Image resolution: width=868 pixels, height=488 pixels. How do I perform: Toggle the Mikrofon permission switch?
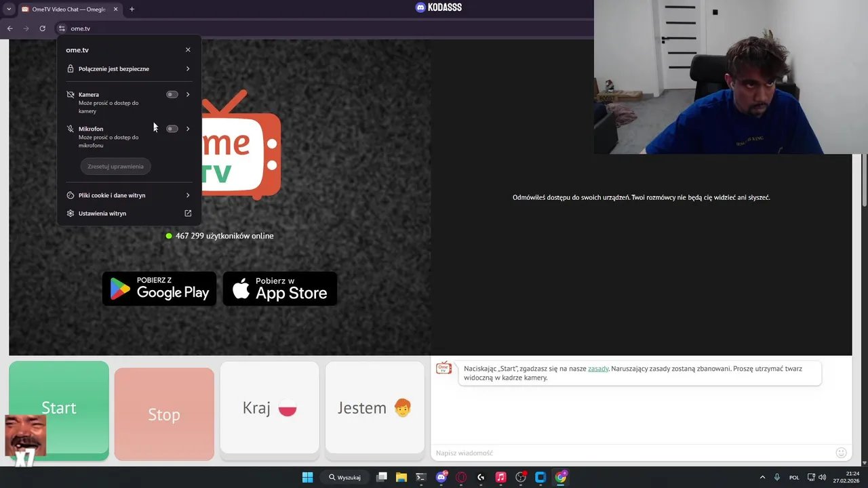pyautogui.click(x=172, y=129)
